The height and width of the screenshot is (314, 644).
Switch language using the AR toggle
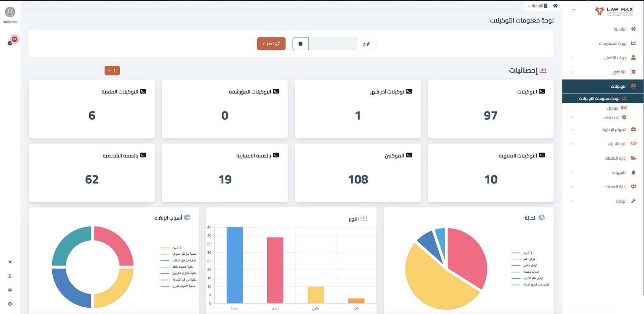[10, 290]
